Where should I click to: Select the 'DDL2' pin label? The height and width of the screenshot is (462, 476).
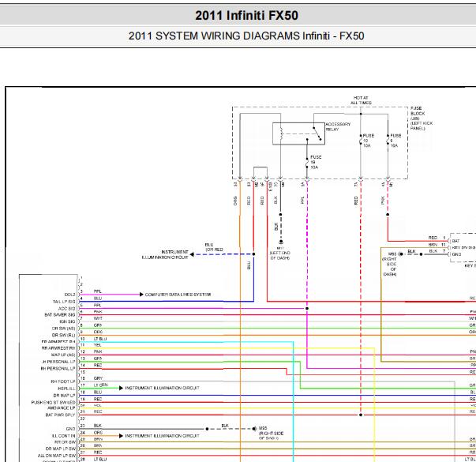coord(69,295)
